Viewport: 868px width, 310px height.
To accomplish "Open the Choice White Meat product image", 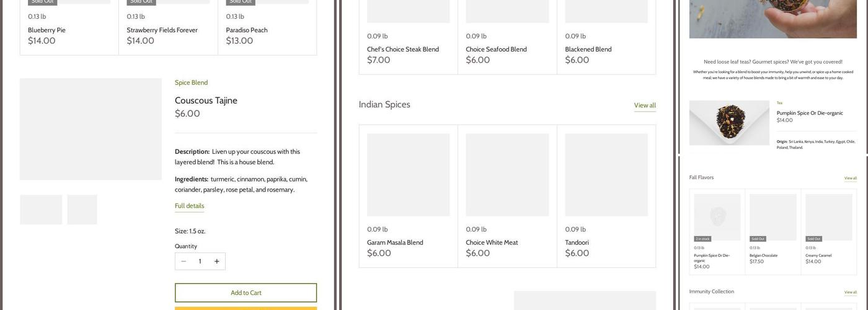I will click(507, 175).
